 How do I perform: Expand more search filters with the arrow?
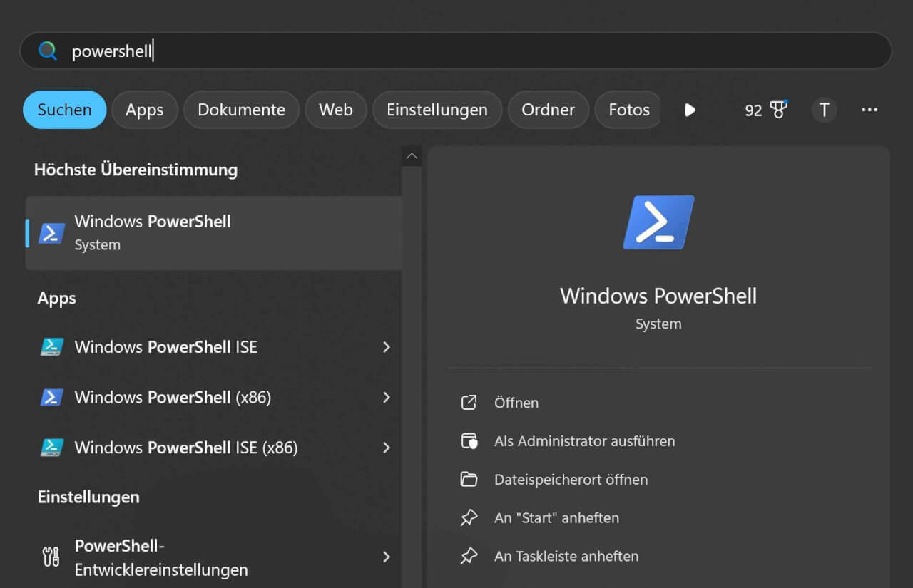689,110
